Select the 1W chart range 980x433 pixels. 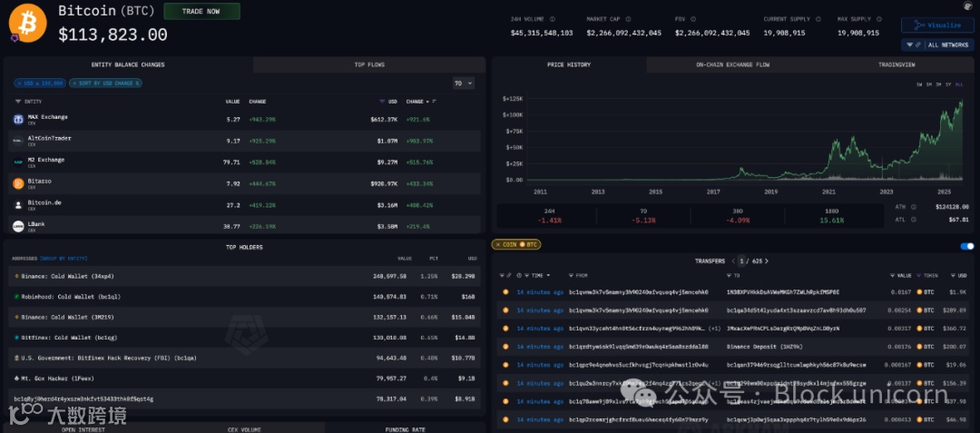click(919, 84)
